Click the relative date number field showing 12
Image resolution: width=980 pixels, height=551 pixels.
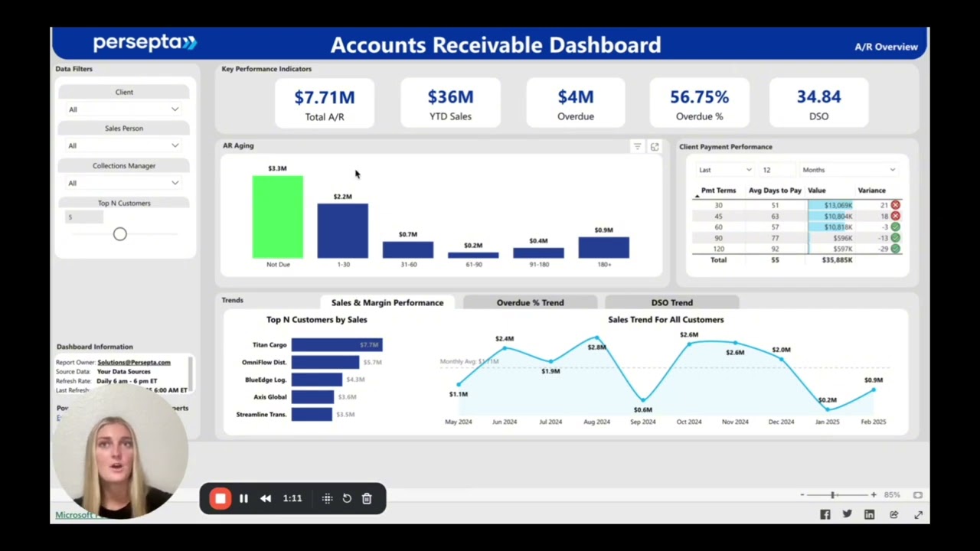[x=776, y=170]
